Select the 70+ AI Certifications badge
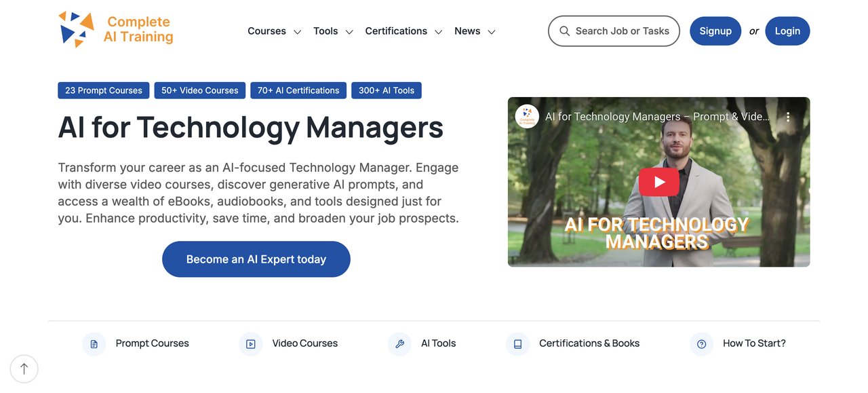This screenshot has width=868, height=393. (x=298, y=90)
